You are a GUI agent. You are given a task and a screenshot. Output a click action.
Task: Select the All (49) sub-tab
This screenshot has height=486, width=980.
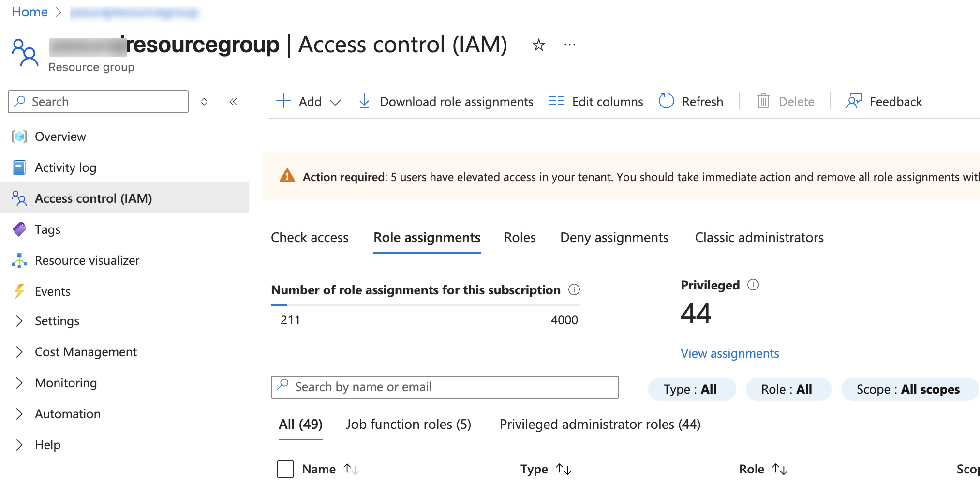click(300, 425)
